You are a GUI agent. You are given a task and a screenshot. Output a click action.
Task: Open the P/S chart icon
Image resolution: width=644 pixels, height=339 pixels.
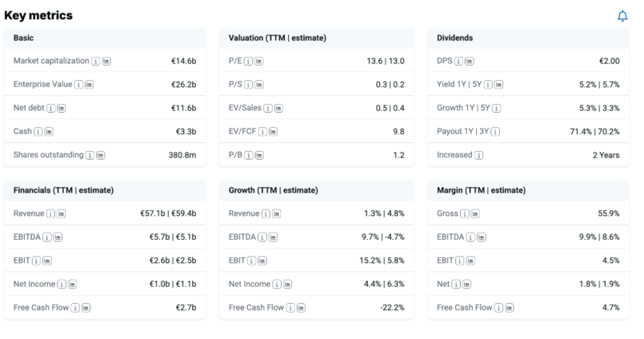coord(258,85)
